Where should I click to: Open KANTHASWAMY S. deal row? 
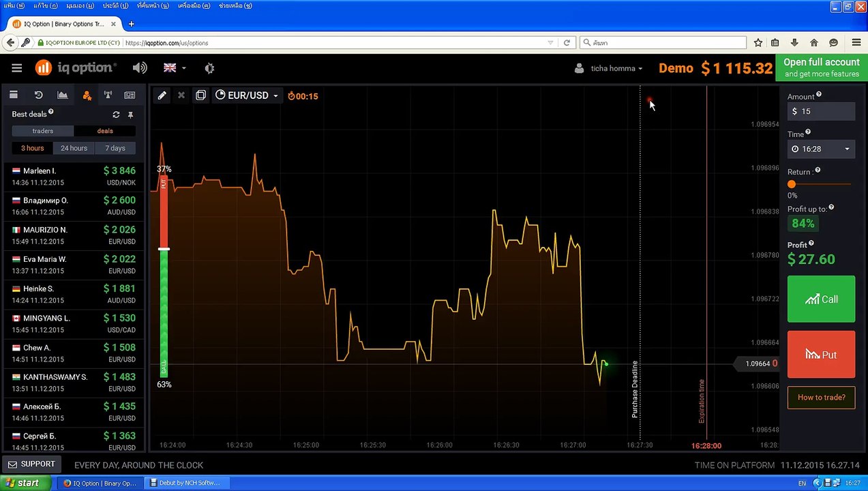click(x=74, y=382)
